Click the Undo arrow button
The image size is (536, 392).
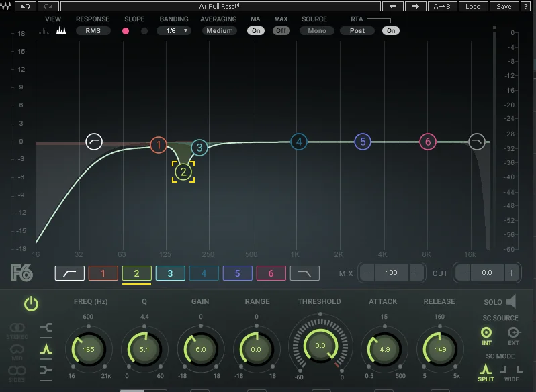[26, 6]
